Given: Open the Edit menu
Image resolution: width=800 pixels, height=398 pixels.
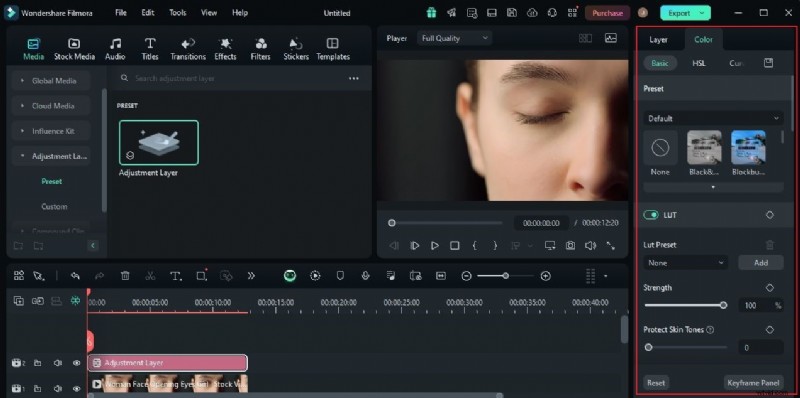Looking at the screenshot, I should click(x=148, y=13).
